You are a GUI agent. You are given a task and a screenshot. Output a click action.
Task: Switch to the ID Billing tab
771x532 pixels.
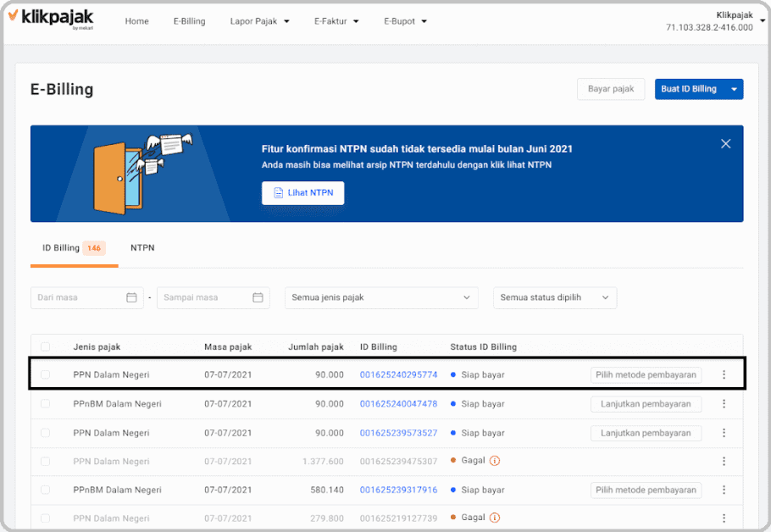75,248
